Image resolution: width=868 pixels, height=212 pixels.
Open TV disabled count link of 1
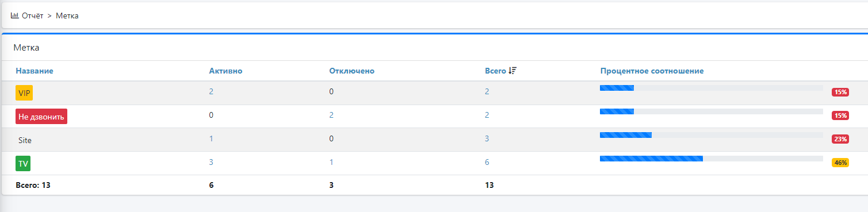click(331, 162)
